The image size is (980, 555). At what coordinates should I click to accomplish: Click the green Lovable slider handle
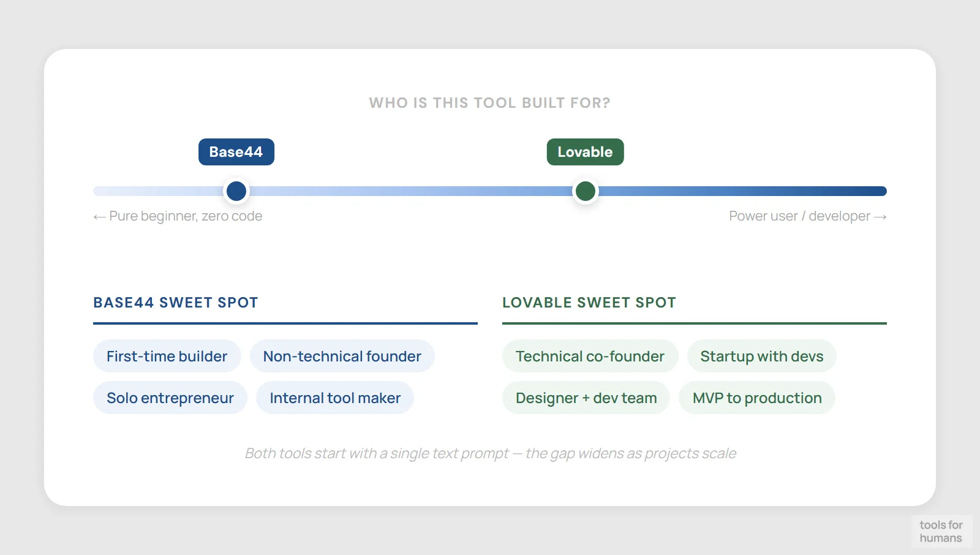tap(585, 191)
